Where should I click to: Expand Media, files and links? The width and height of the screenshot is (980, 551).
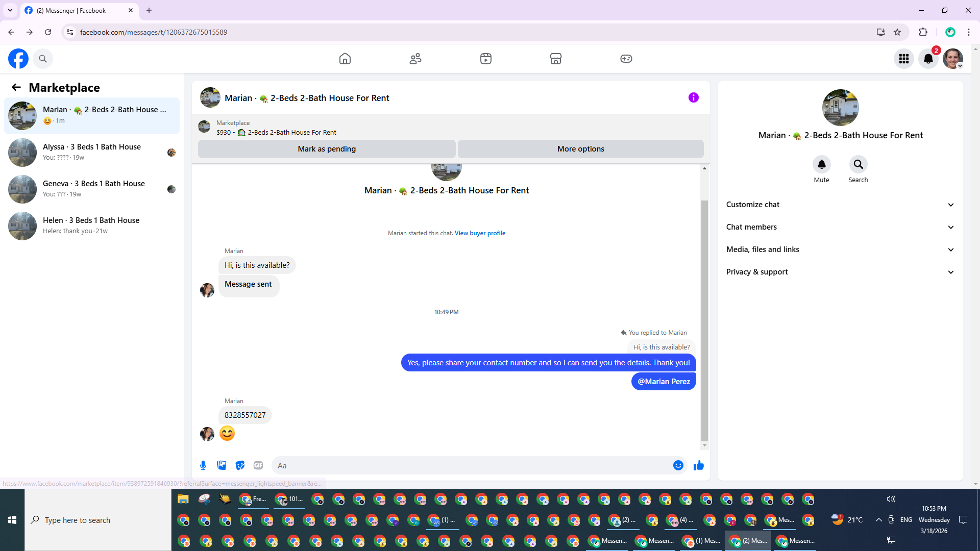tap(840, 249)
